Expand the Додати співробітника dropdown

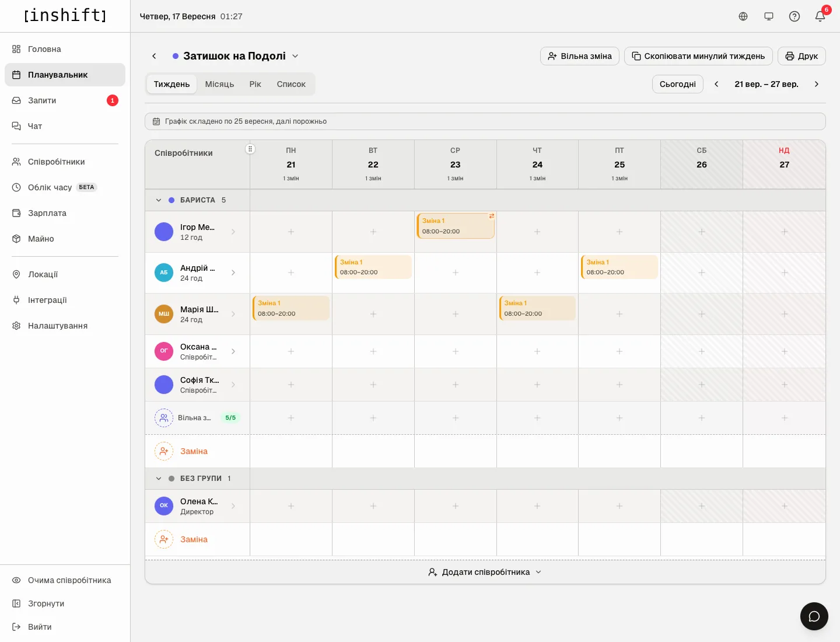pyautogui.click(x=485, y=572)
